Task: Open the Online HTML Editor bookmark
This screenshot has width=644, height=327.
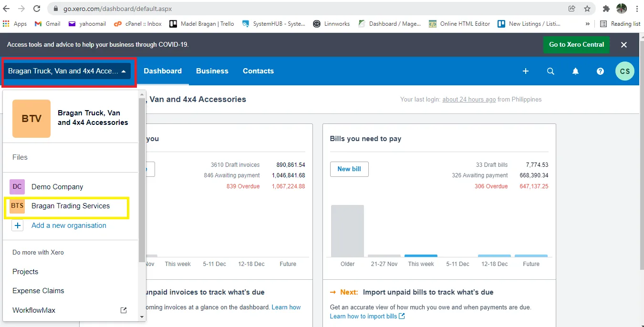Action: pos(459,24)
